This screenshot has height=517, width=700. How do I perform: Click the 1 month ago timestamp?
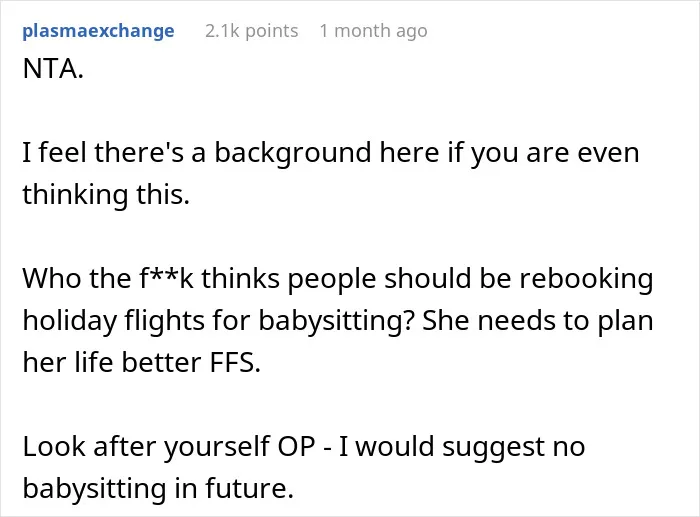374,31
